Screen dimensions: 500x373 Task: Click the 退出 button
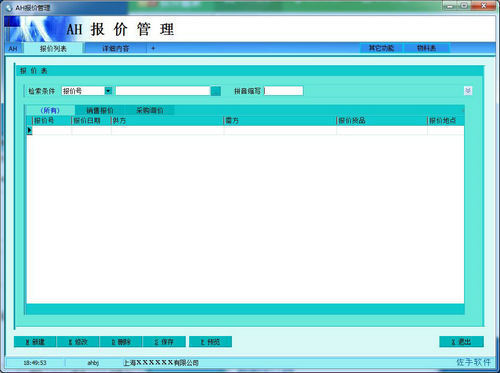click(x=461, y=342)
